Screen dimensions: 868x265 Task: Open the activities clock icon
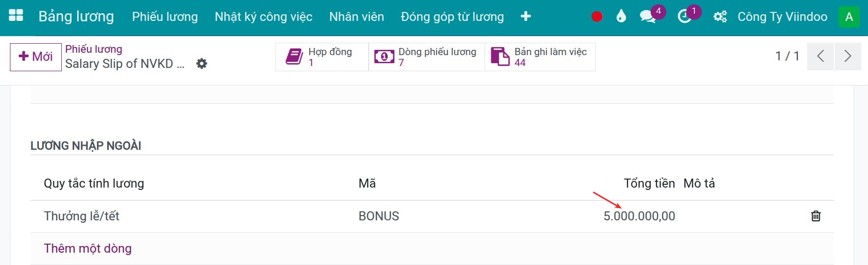click(684, 17)
